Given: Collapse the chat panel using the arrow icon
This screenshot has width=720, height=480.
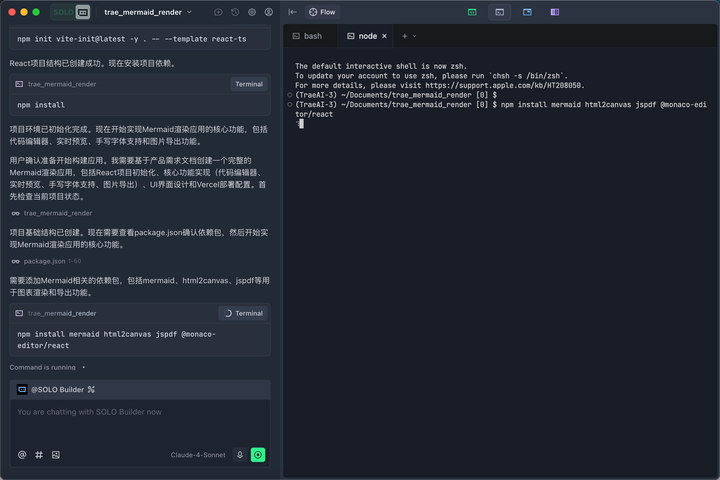Looking at the screenshot, I should pyautogui.click(x=293, y=12).
